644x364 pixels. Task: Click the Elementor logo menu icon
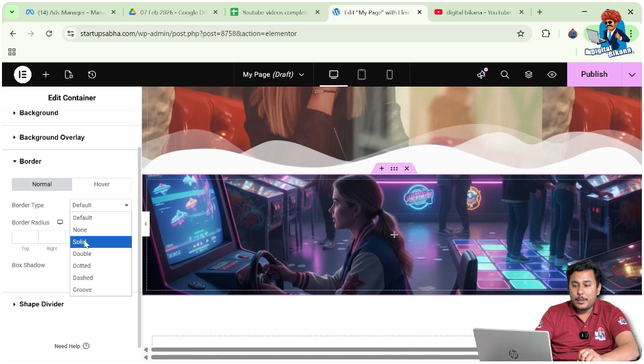tap(22, 75)
